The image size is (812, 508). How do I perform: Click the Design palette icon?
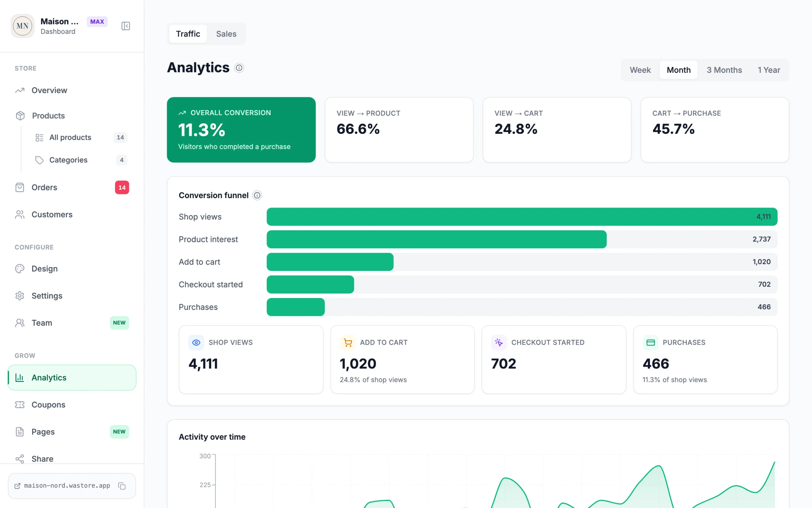pyautogui.click(x=20, y=269)
